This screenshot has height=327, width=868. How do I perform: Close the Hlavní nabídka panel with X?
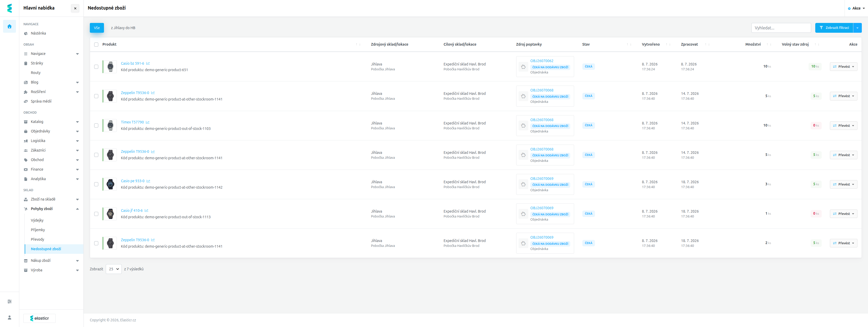tap(75, 9)
